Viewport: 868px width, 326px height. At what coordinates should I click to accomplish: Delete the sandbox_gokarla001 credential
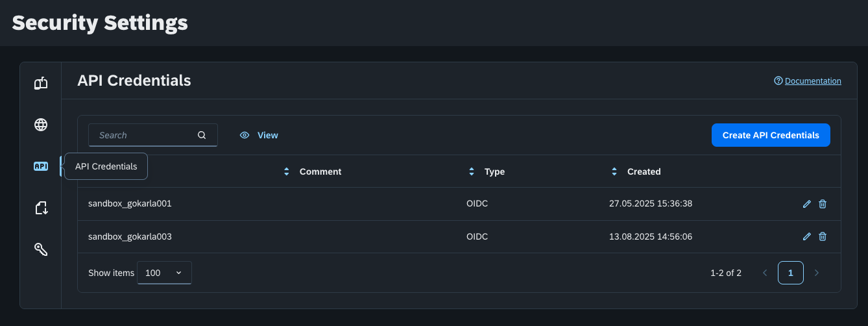click(x=823, y=204)
